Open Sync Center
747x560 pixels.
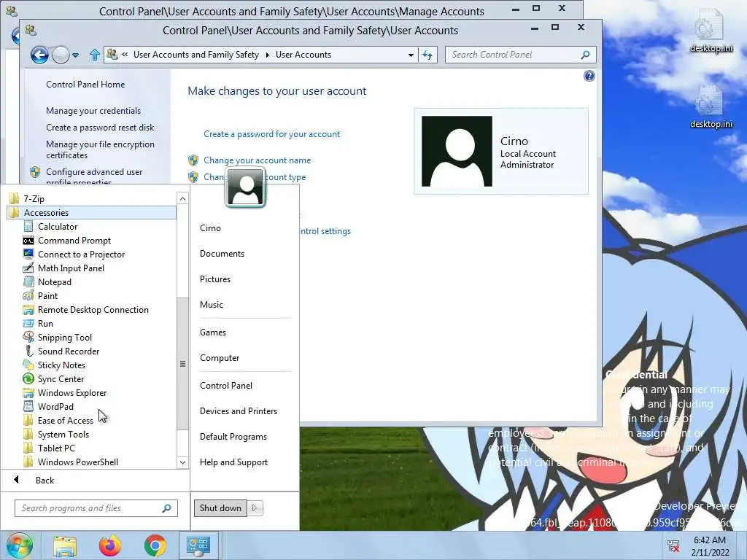[x=61, y=378]
